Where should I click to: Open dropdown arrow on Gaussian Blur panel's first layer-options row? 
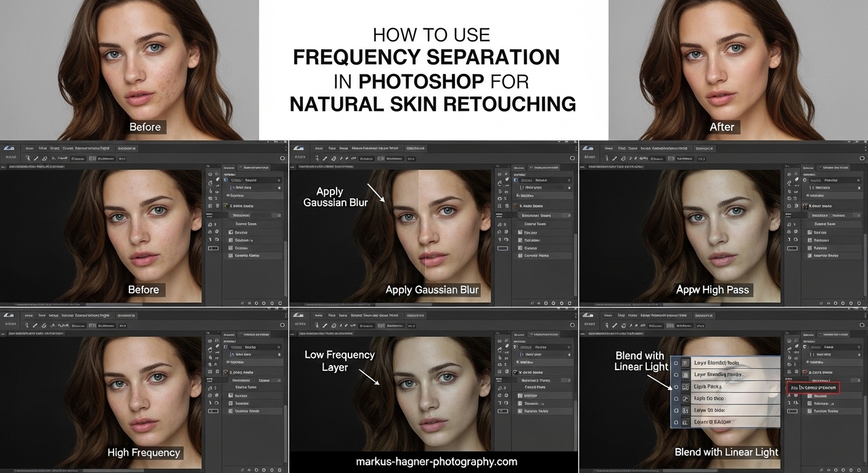tap(569, 180)
